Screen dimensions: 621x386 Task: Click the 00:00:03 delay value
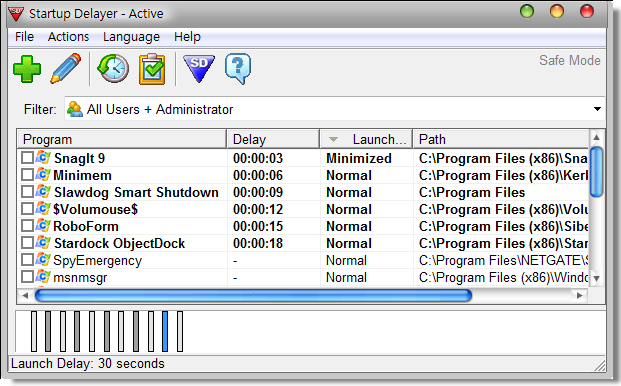(258, 158)
